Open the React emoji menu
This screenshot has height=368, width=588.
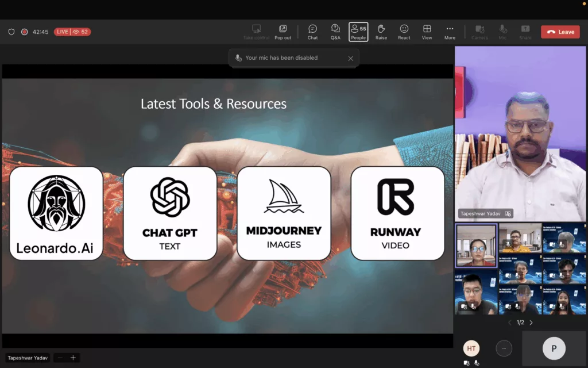[404, 32]
